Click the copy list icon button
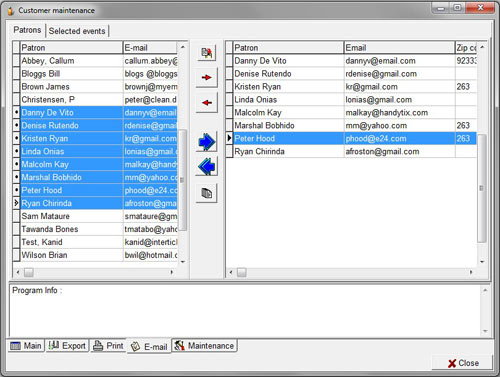Viewport: 500px width, 377px height. click(207, 193)
